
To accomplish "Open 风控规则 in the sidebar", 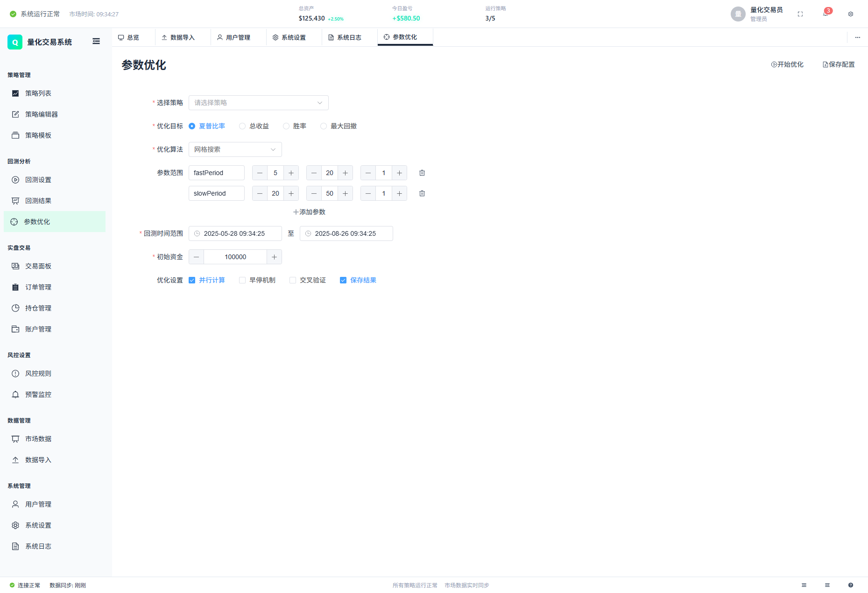I will (x=55, y=374).
